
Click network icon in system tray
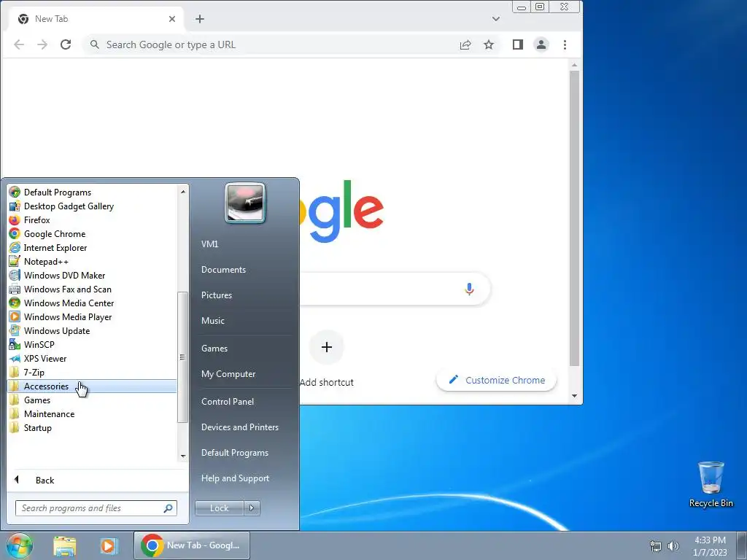click(x=656, y=546)
